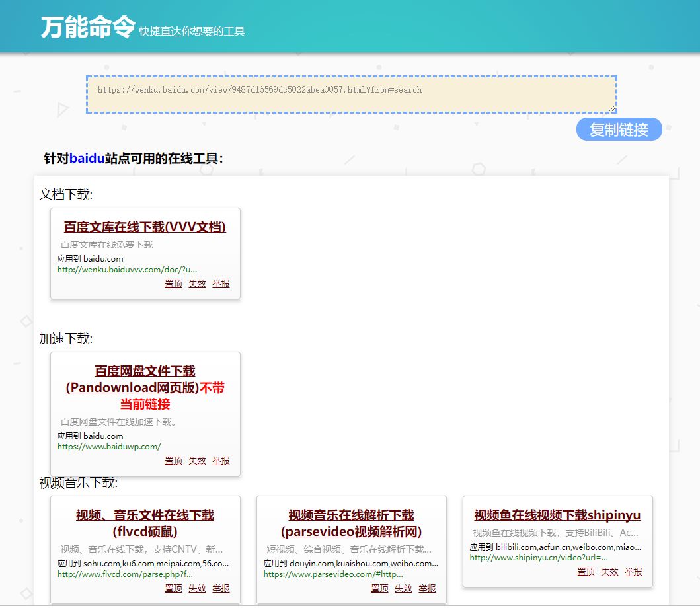Click 举报 on the parsevideo card
The width and height of the screenshot is (700, 610).
pos(427,589)
